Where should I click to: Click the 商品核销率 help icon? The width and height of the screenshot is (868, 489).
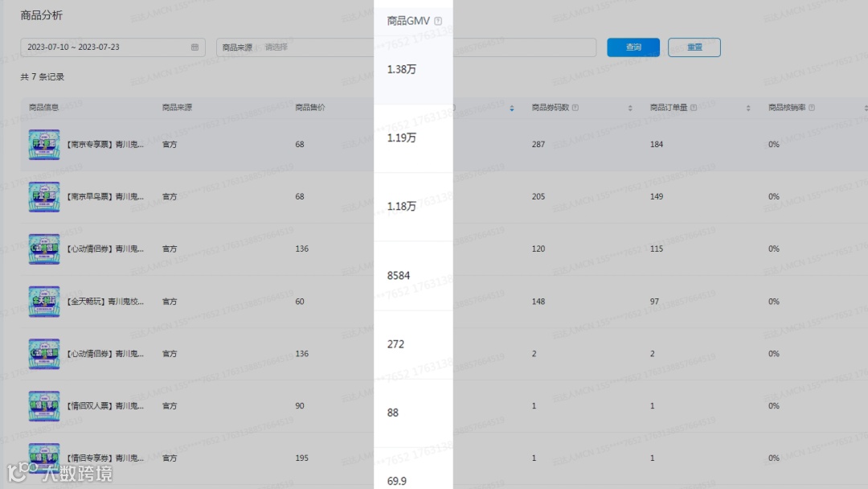click(x=812, y=108)
